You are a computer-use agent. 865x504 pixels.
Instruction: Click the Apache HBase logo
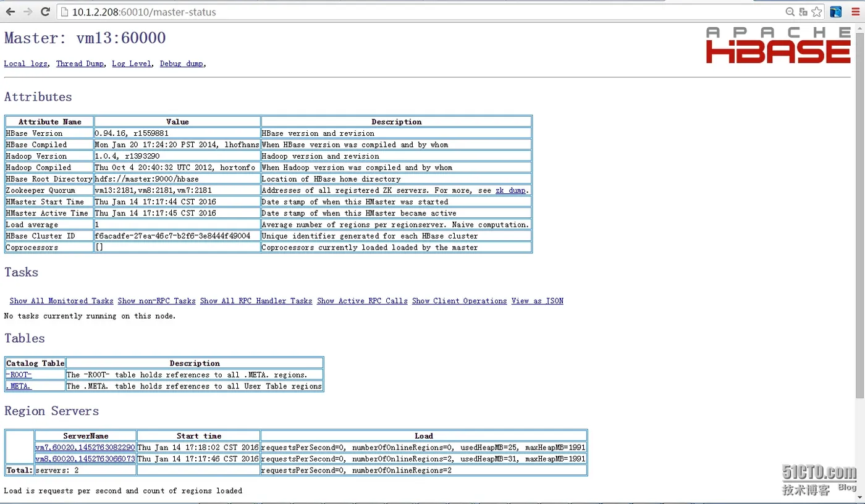[778, 45]
